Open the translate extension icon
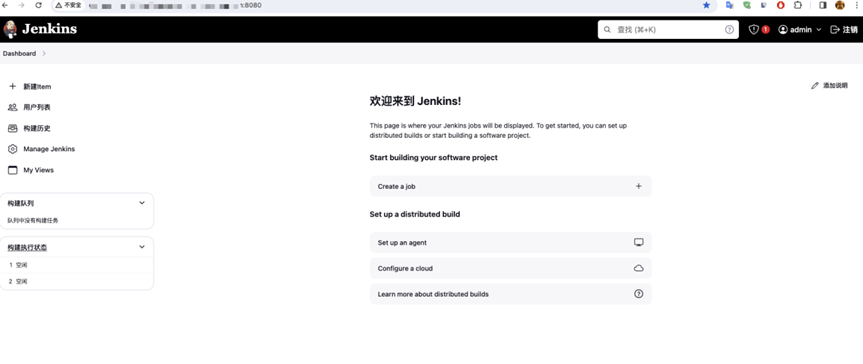This screenshot has height=364, width=863. tap(729, 5)
